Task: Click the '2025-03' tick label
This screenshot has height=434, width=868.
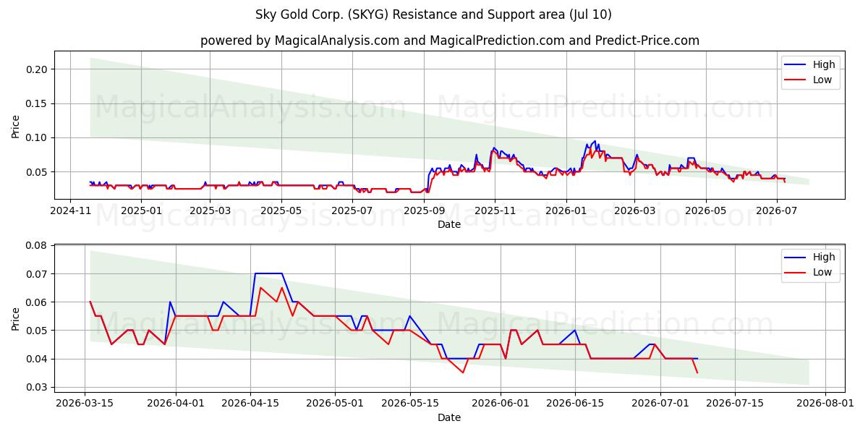Action: (210, 210)
